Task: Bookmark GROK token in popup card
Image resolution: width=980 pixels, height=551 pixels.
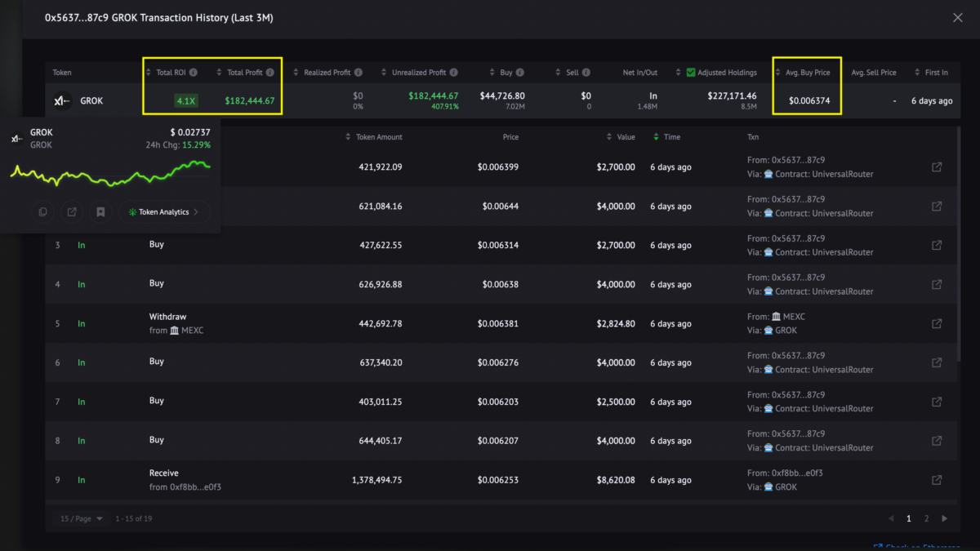Action: coord(100,212)
